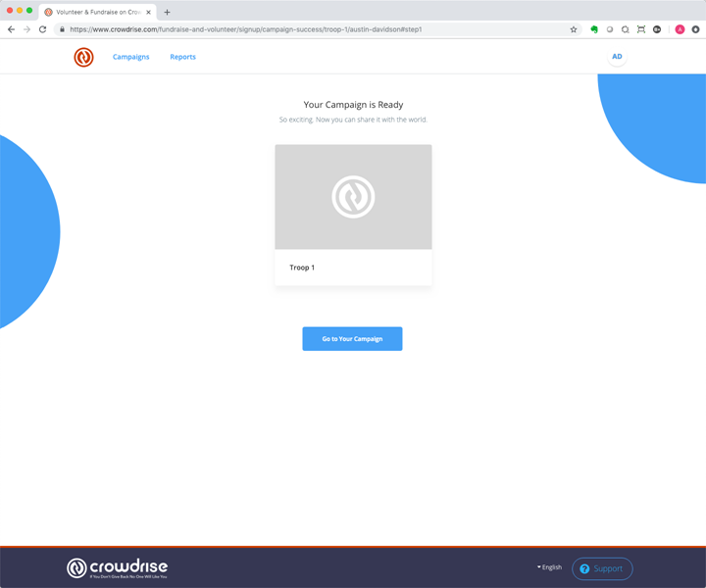Click the crowdrise footer logo

(x=117, y=567)
